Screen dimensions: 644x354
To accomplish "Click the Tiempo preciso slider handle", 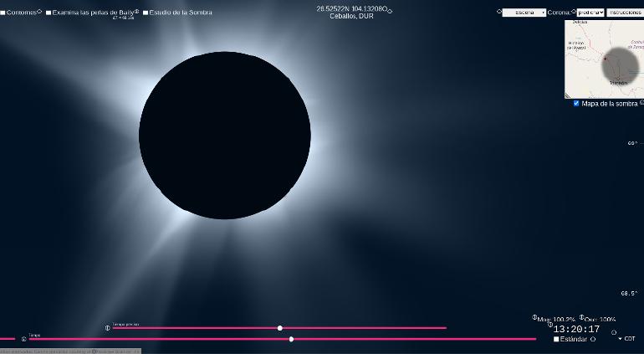I will pyautogui.click(x=280, y=328).
